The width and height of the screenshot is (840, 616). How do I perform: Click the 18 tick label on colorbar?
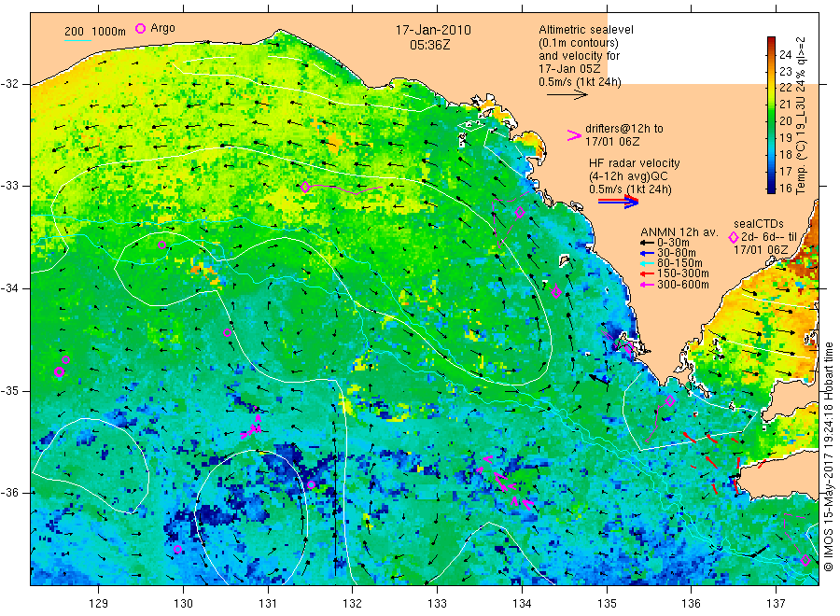click(x=785, y=154)
